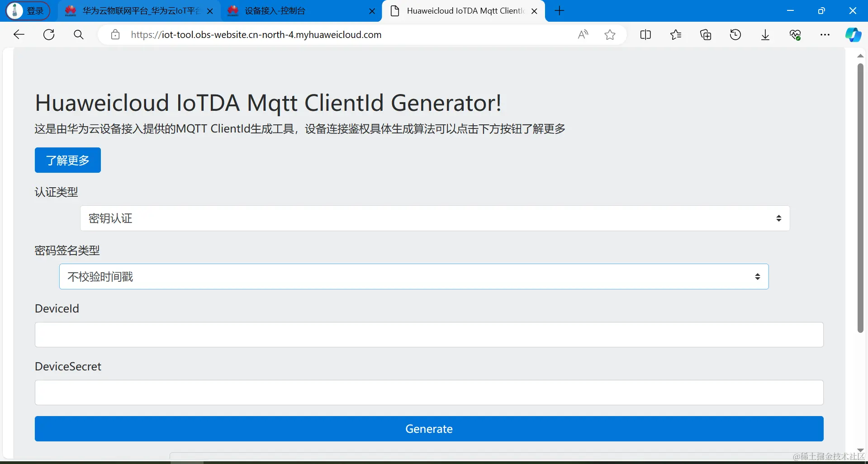Click the 了解更多 button
The width and height of the screenshot is (868, 464).
coord(68,160)
